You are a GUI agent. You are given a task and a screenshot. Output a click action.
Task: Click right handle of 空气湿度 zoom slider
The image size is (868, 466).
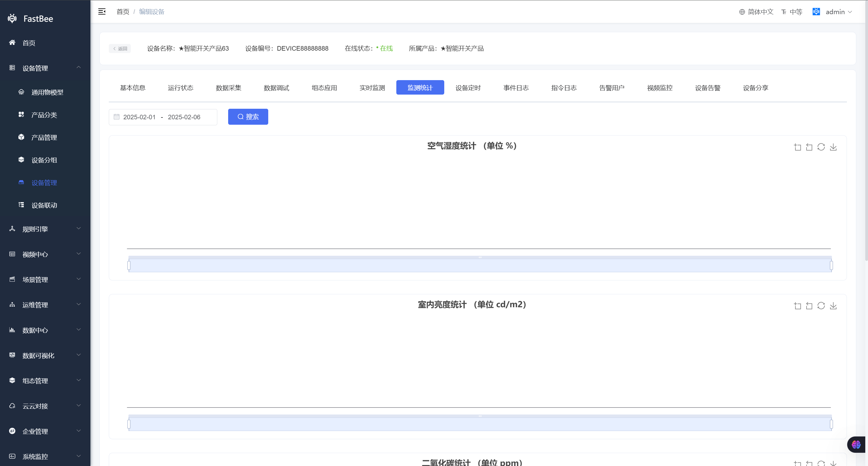(x=831, y=266)
